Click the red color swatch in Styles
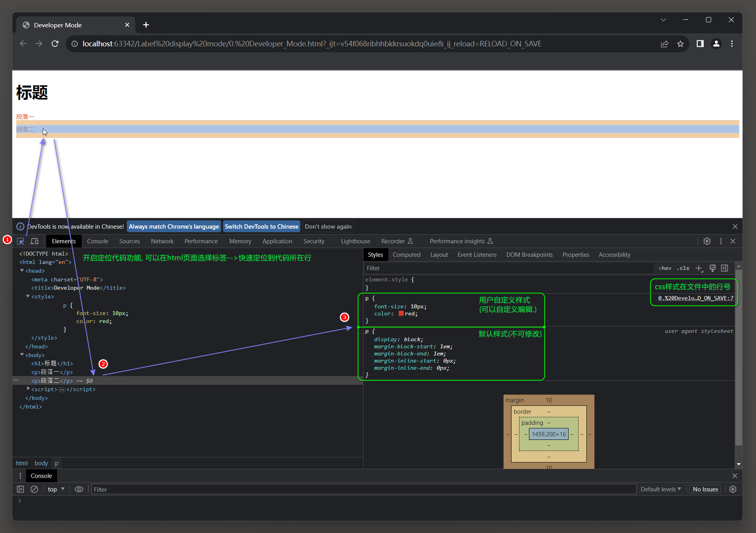The width and height of the screenshot is (756, 533). click(x=401, y=313)
